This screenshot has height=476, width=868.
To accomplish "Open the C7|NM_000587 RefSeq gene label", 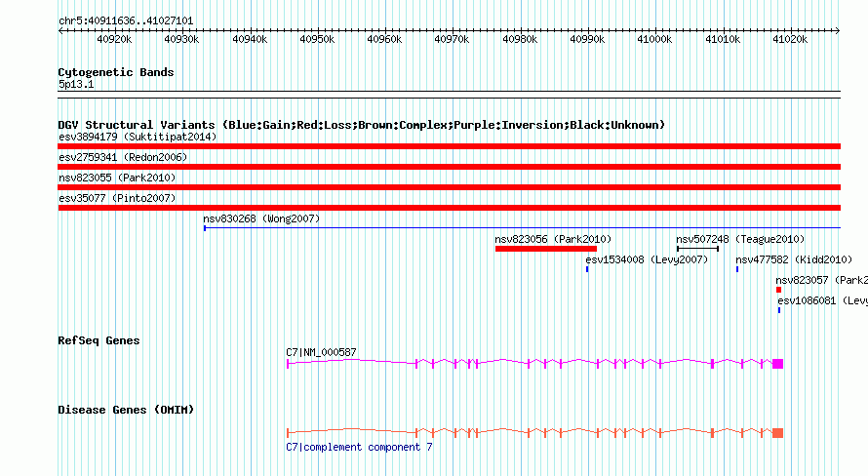I will click(321, 352).
